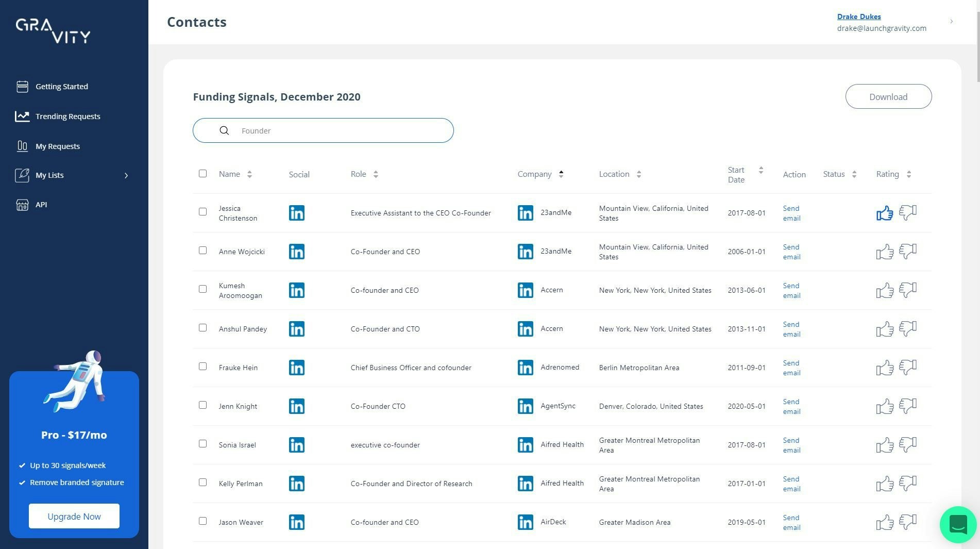The image size is (980, 549).
Task: Click the search magnifier icon
Action: [x=224, y=130]
